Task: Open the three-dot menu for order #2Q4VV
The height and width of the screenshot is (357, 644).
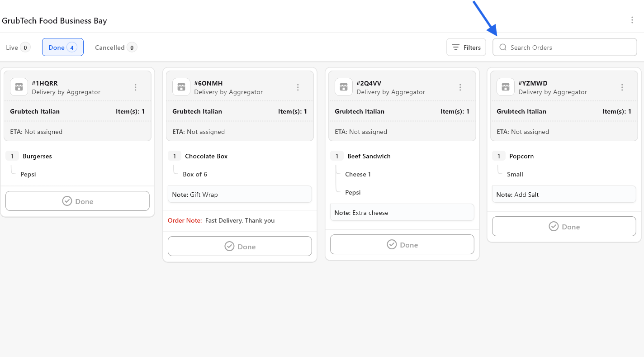Action: [x=460, y=87]
